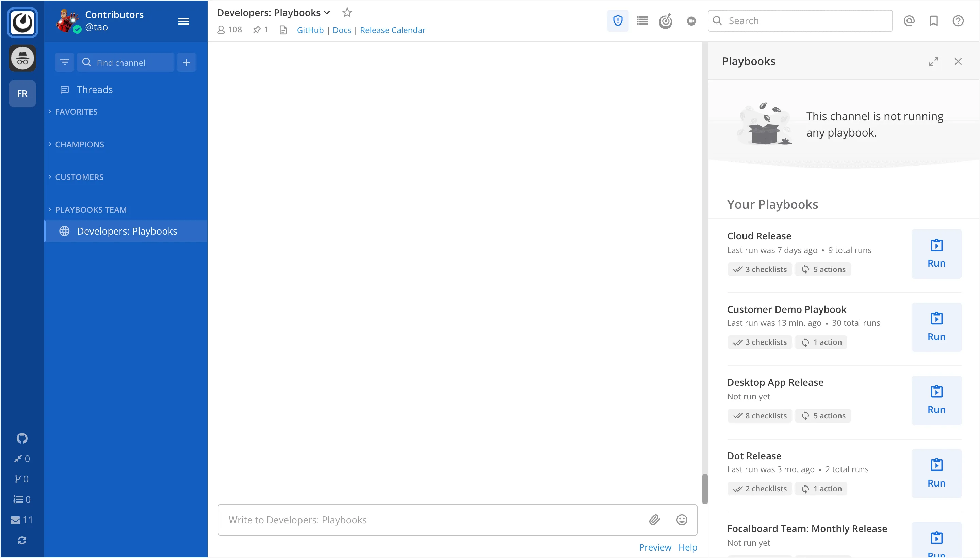
Task: Open the Threads view
Action: click(95, 89)
